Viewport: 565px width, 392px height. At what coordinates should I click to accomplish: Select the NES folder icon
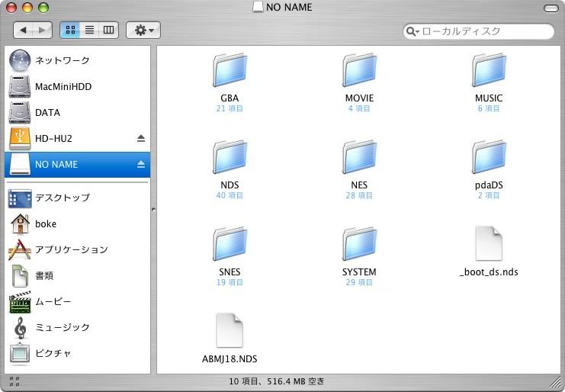pos(359,157)
